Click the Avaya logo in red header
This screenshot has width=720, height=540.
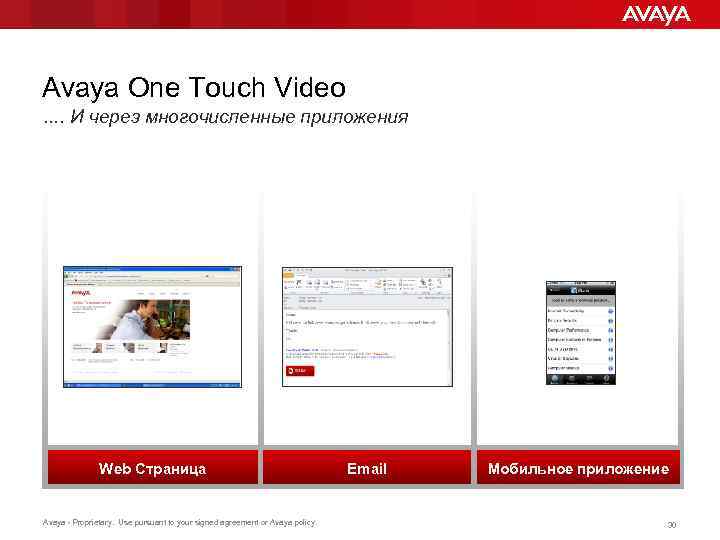656,15
